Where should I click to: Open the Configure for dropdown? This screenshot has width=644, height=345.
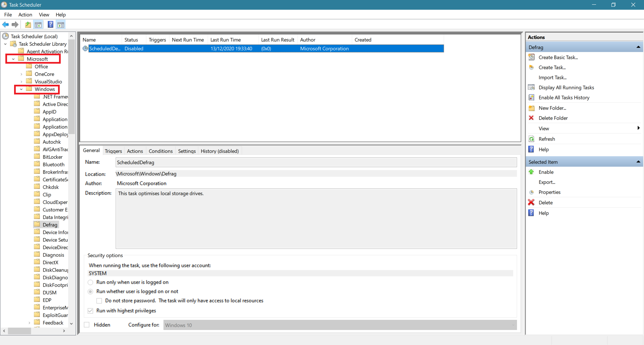click(340, 325)
